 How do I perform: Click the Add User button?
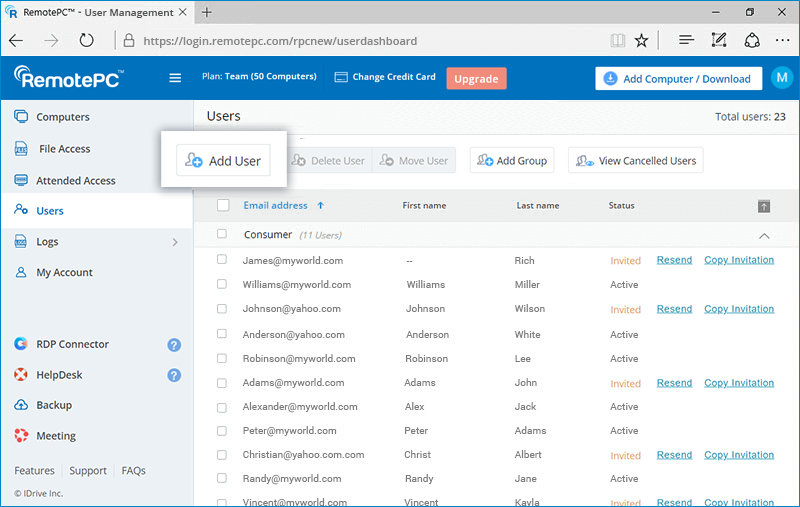click(x=223, y=161)
